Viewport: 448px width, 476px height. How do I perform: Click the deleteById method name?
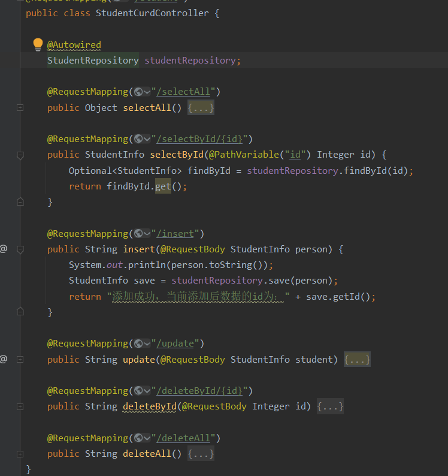150,406
